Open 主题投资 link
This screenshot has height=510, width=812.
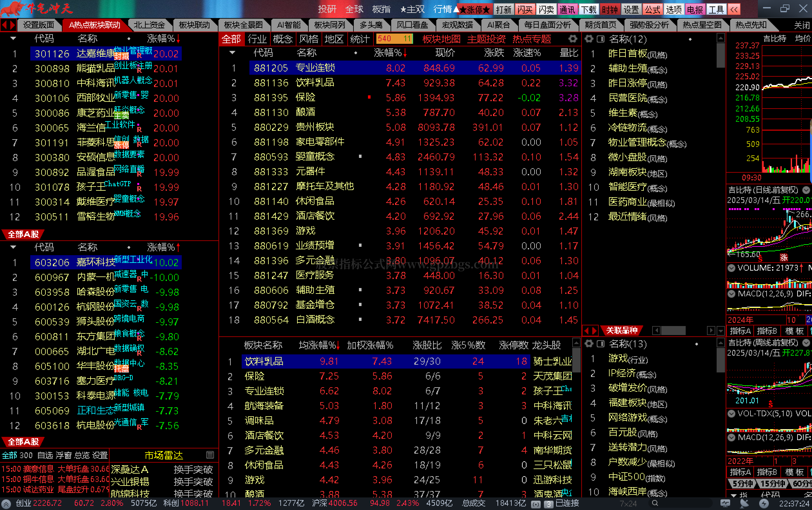click(x=486, y=39)
